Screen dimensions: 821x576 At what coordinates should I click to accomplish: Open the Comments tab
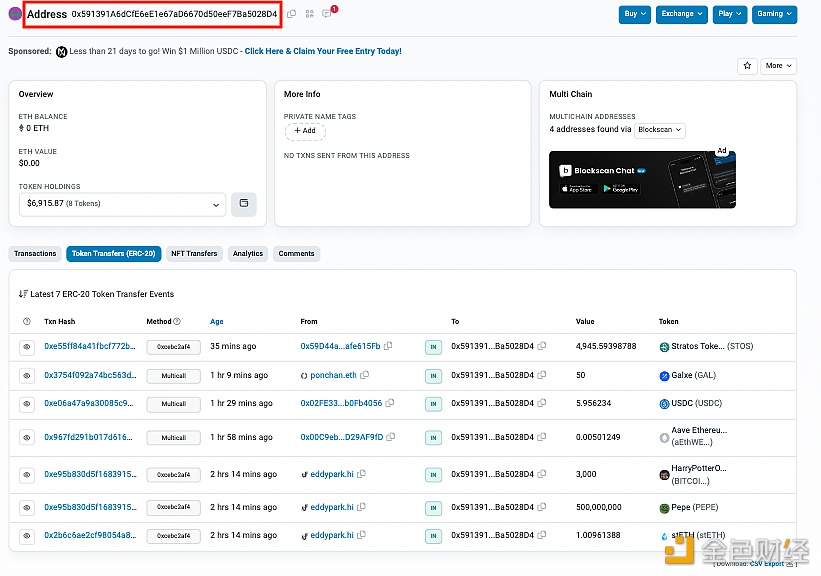296,253
